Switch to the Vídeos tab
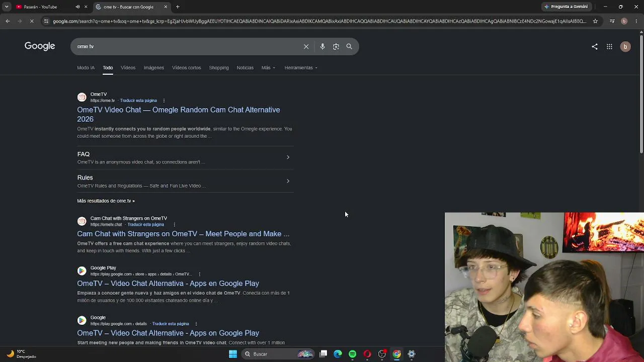644x362 pixels. (x=128, y=68)
